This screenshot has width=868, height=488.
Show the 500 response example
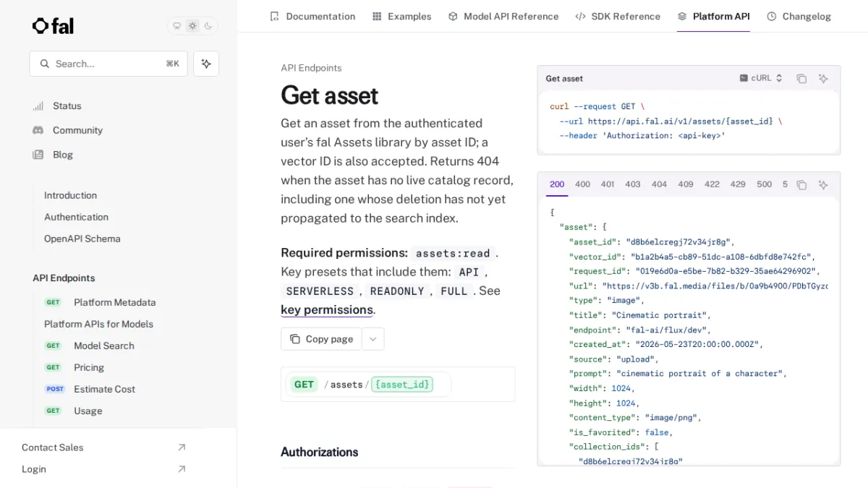tap(764, 184)
